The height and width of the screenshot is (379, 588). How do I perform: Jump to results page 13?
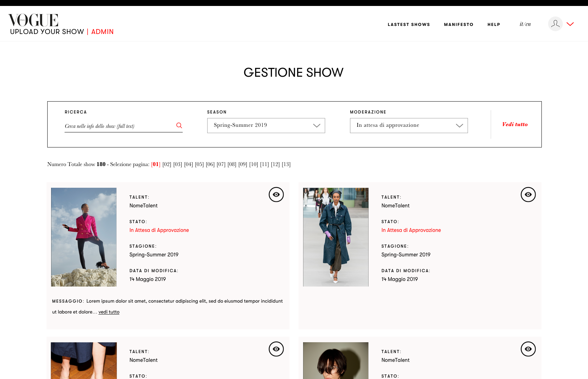coord(286,164)
